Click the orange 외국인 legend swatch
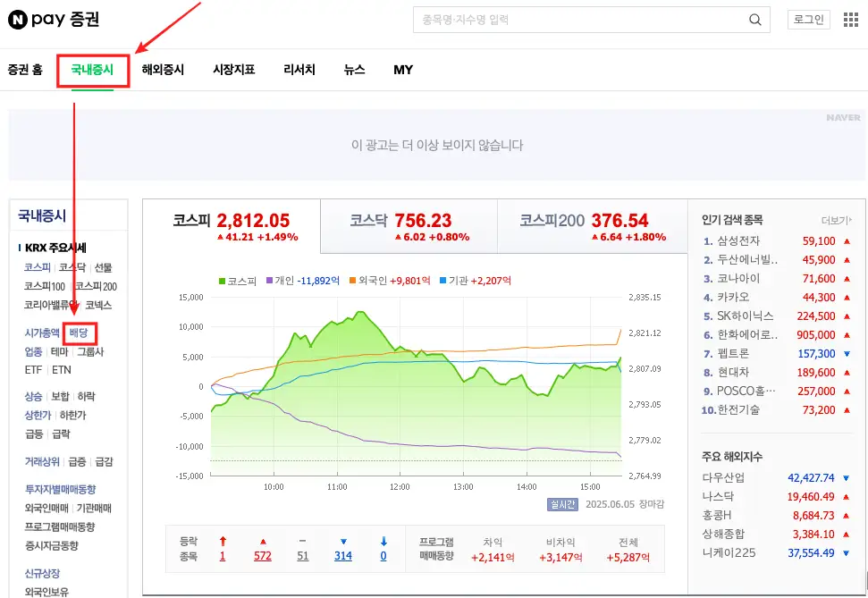 coord(352,281)
